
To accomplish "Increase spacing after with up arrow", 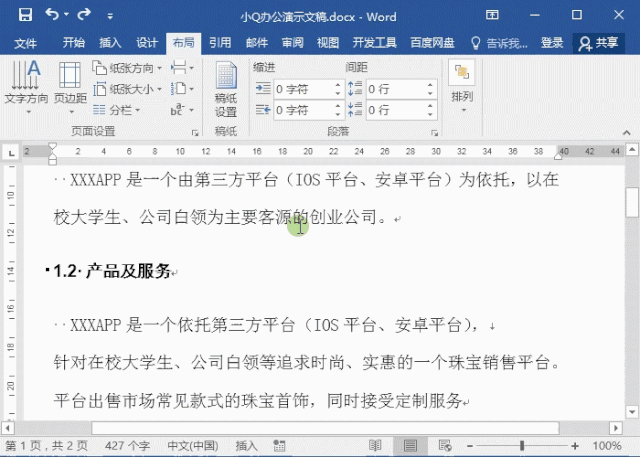I will [430, 106].
